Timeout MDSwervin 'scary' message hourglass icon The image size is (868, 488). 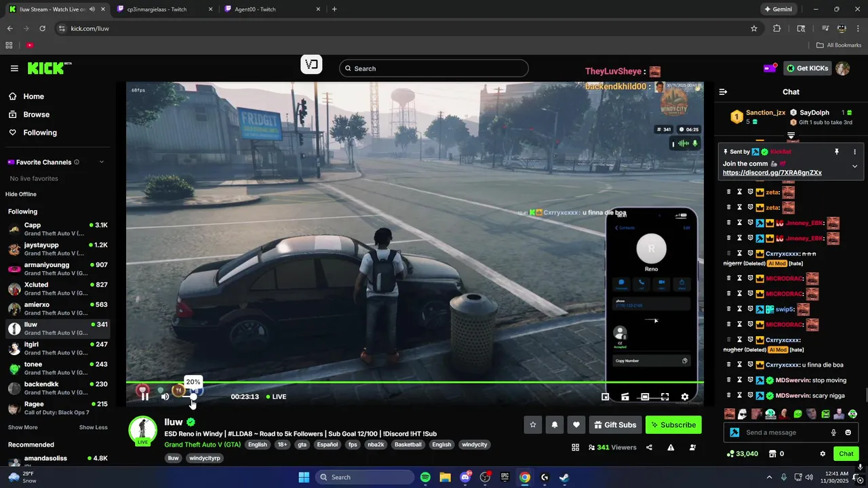(x=740, y=395)
